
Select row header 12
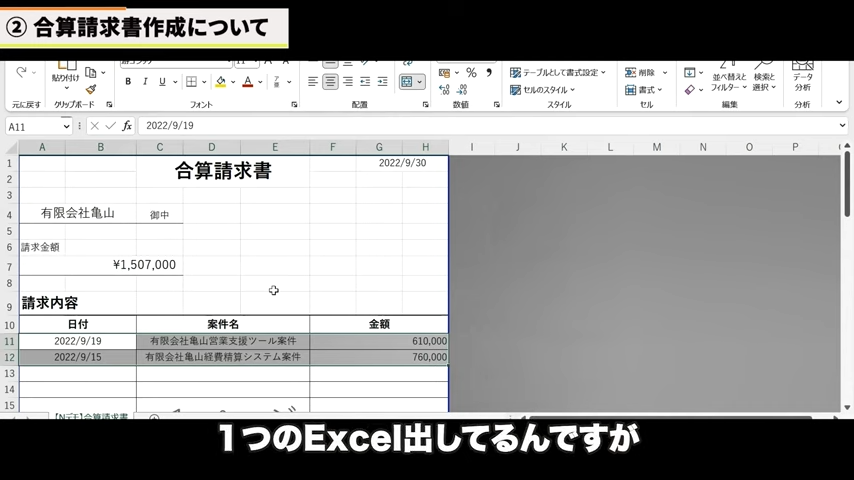(9, 357)
